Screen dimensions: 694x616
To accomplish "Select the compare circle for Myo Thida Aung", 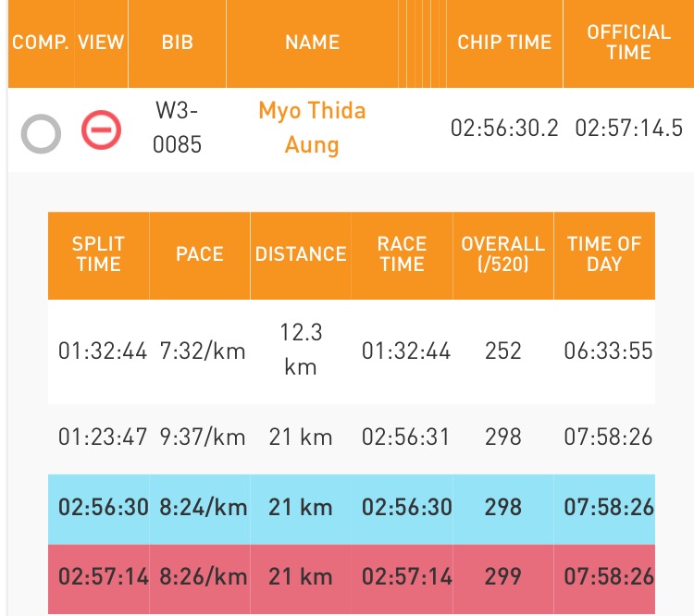I will [41, 134].
